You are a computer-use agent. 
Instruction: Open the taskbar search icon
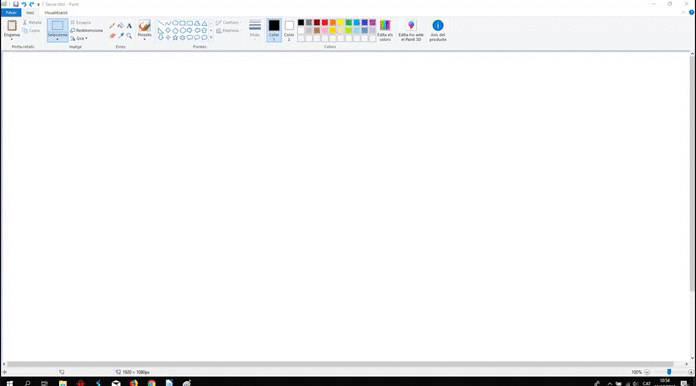pos(28,383)
